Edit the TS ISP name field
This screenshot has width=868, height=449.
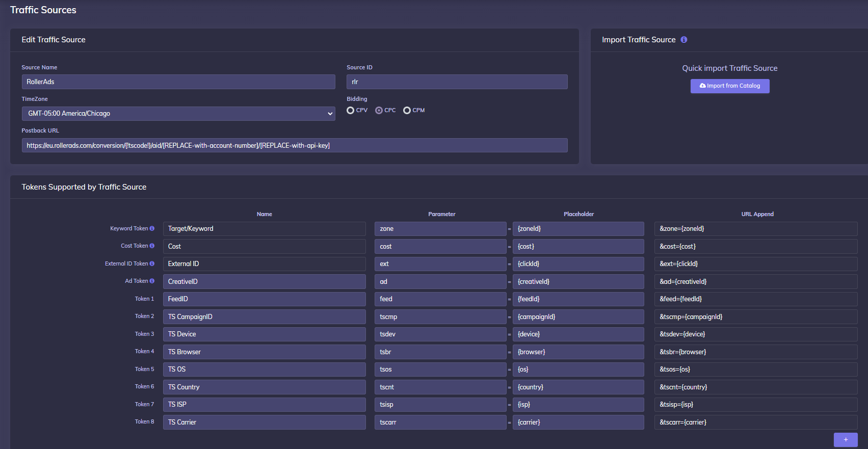tap(265, 405)
